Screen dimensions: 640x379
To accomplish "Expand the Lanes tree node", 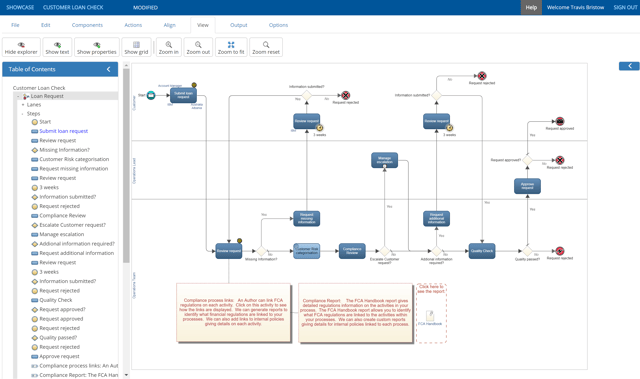I will point(23,105).
